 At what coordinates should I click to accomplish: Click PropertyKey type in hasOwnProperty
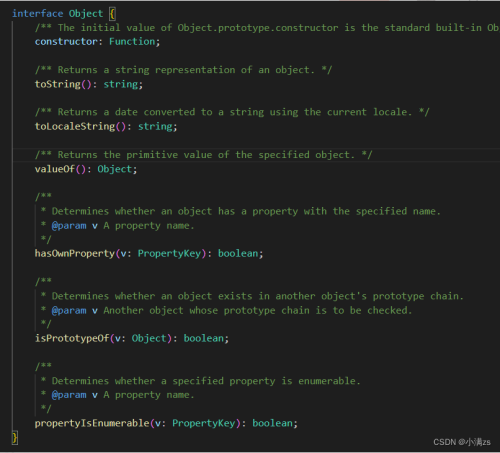point(169,254)
